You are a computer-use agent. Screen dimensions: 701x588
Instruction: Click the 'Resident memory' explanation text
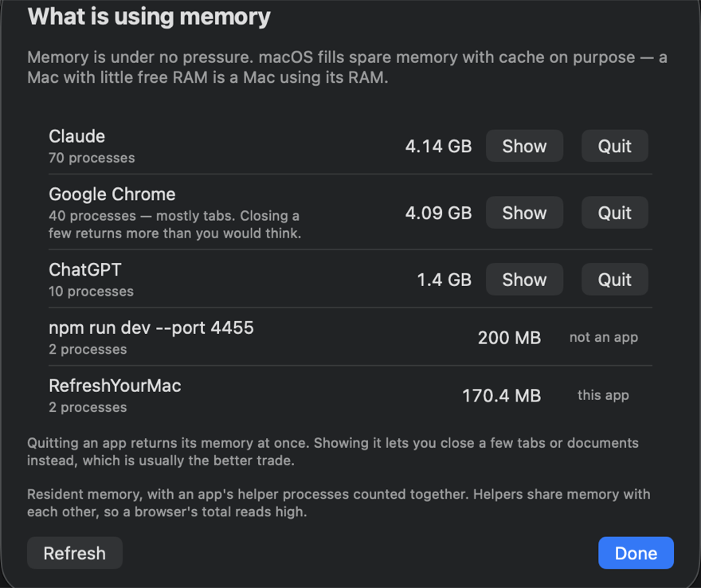[339, 503]
